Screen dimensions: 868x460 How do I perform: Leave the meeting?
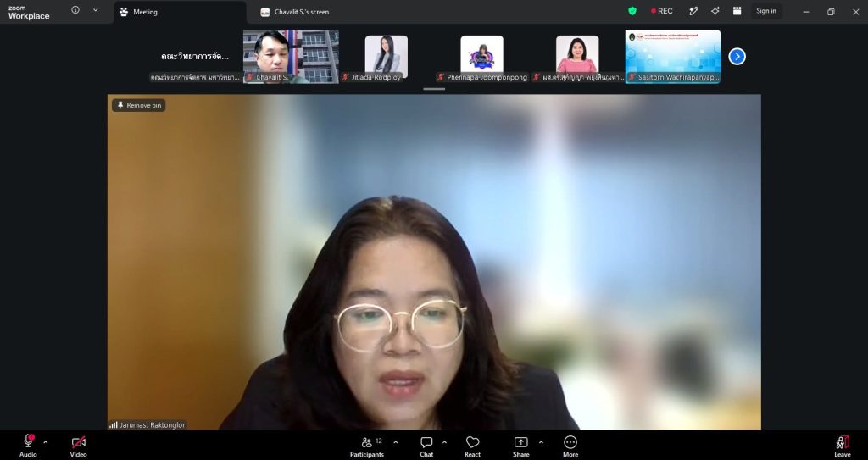click(843, 446)
